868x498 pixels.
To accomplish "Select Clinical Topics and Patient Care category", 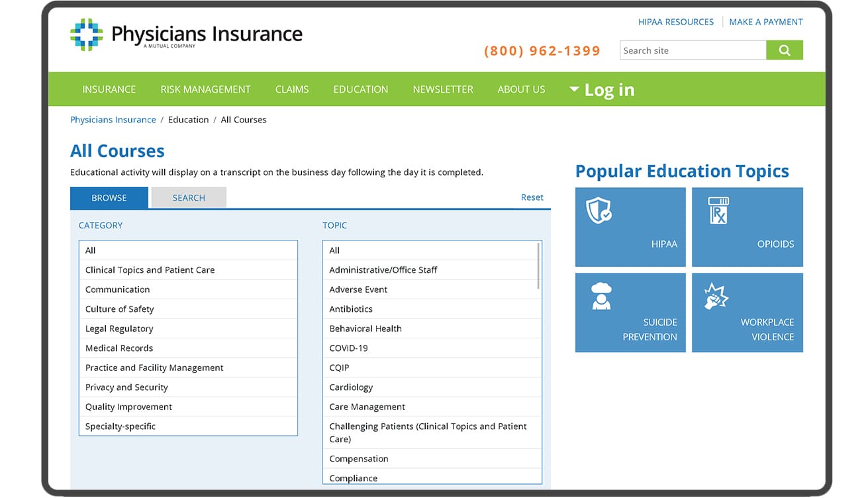I will pyautogui.click(x=188, y=270).
